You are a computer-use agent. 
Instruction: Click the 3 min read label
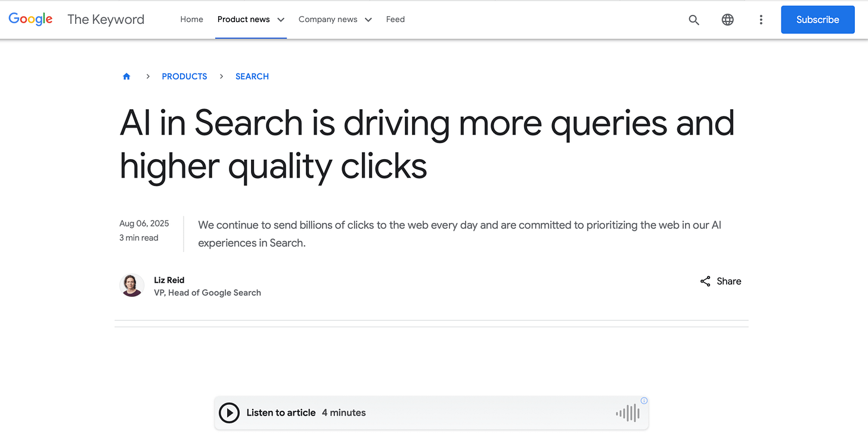[x=139, y=238]
